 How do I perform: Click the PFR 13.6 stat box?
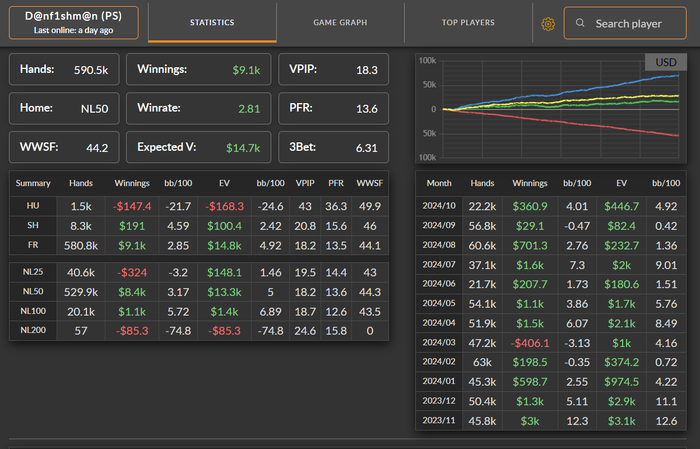[x=333, y=108]
